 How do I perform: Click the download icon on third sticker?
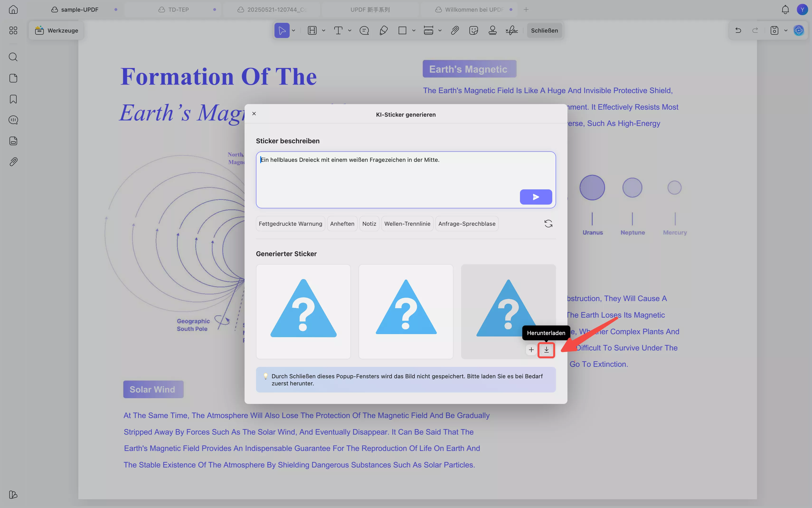pos(546,350)
